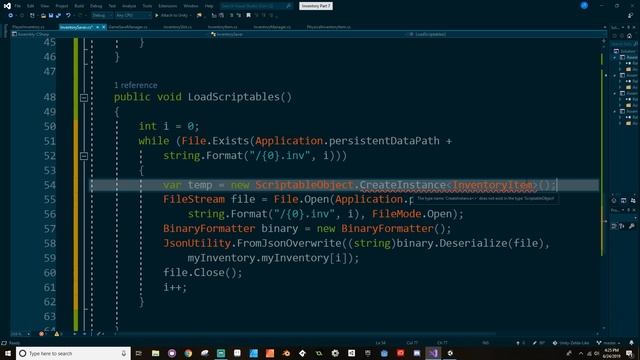The image size is (640, 360).
Task: Select the Solution node in Solution Explorer
Action: [x=624, y=51]
